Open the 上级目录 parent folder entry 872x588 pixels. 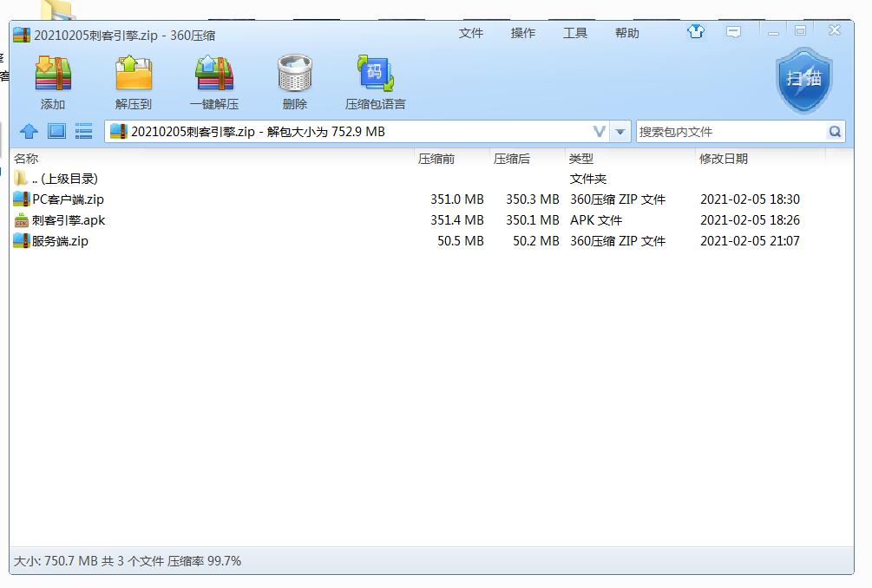[x=64, y=179]
